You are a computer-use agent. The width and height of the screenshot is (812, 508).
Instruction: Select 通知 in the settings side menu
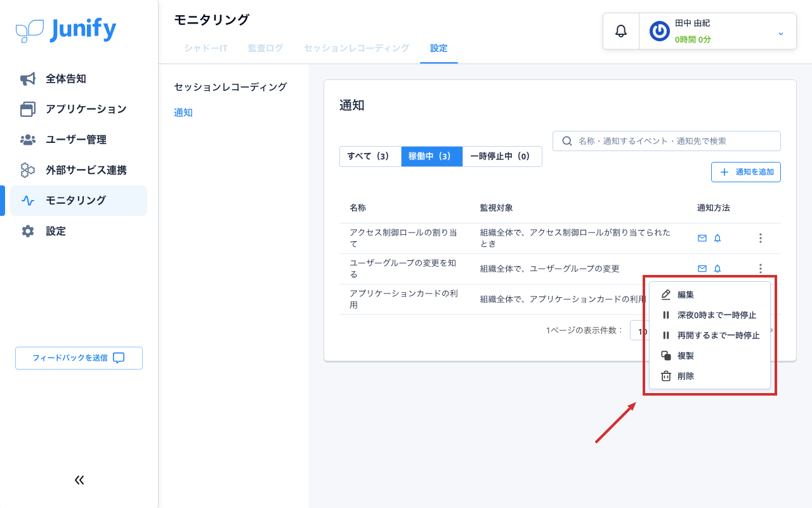pyautogui.click(x=183, y=113)
